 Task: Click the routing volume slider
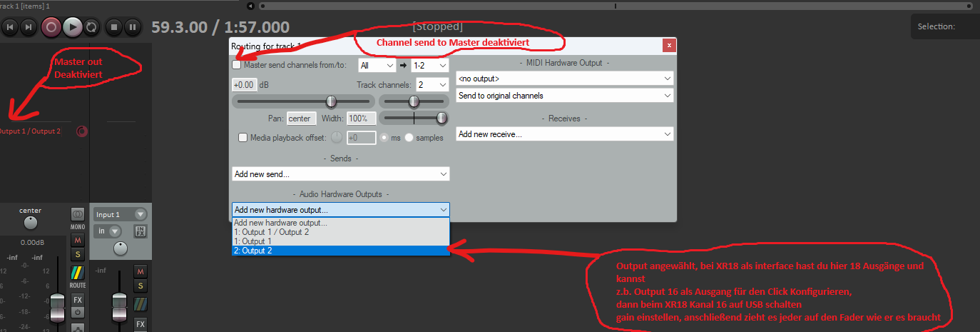(302, 101)
